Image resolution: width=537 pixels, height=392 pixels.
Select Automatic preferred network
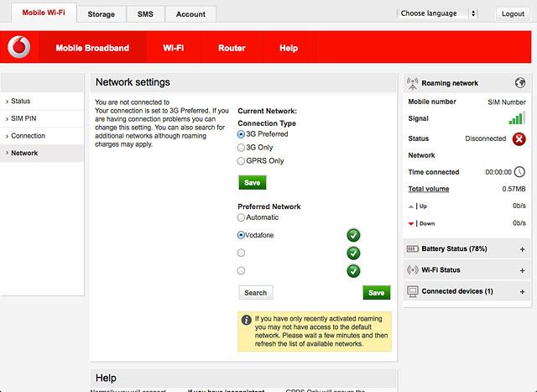(x=241, y=217)
